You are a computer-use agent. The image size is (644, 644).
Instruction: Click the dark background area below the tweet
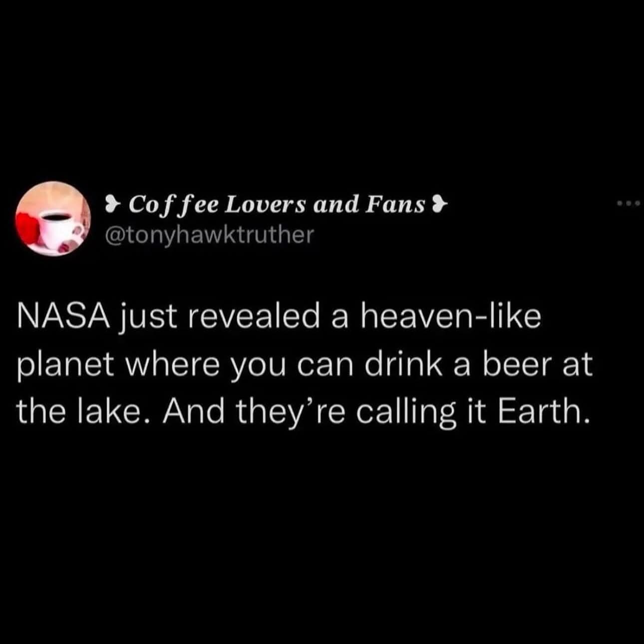tap(322, 524)
